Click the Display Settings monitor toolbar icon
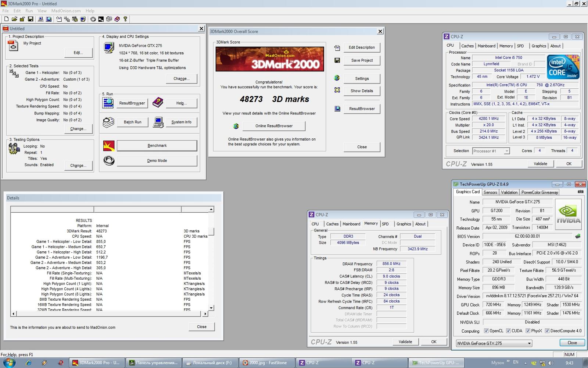Image resolution: width=588 pixels, height=368 pixels. (x=83, y=19)
